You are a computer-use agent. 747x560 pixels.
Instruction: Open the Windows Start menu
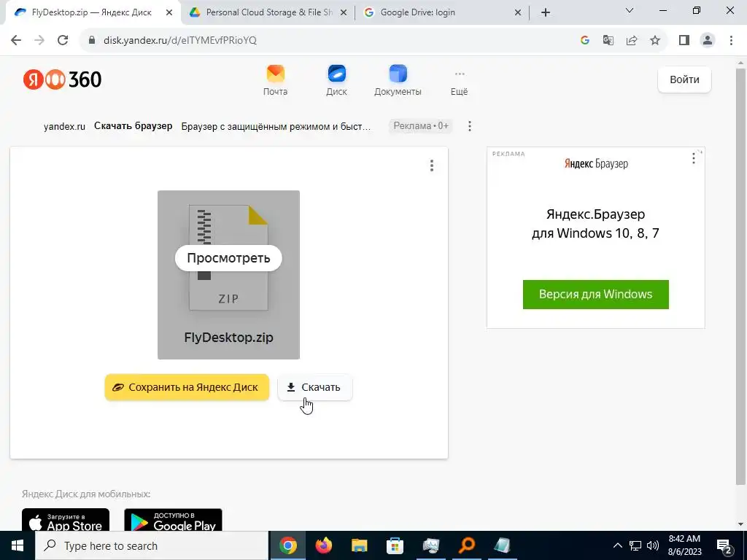coord(18,545)
